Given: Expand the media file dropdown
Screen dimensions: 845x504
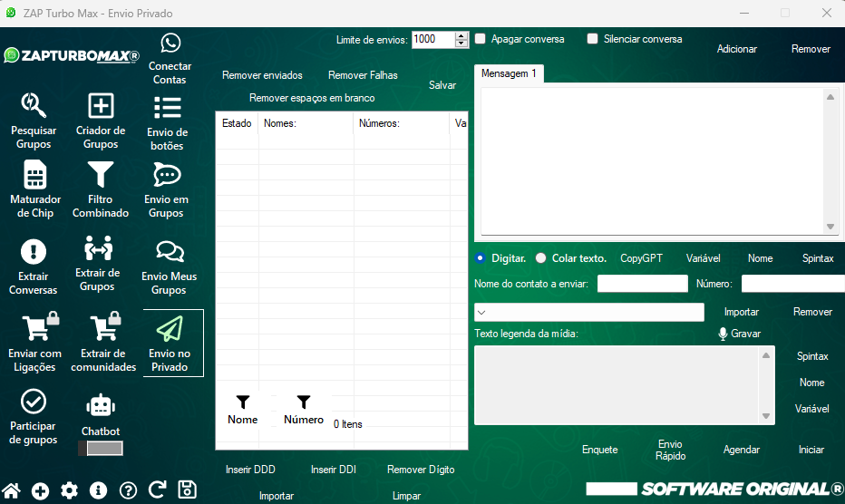Looking at the screenshot, I should tap(482, 313).
